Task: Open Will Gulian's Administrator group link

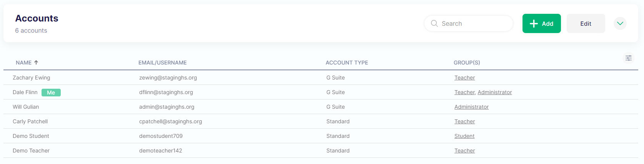Action: (471, 107)
